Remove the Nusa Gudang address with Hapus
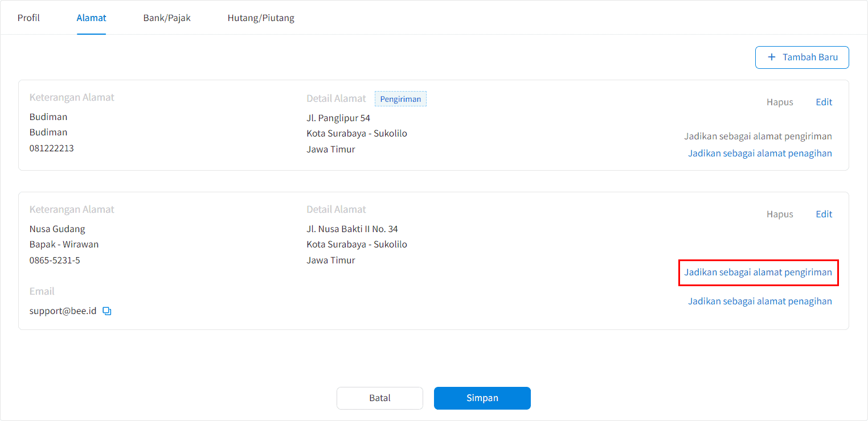 [x=780, y=214]
